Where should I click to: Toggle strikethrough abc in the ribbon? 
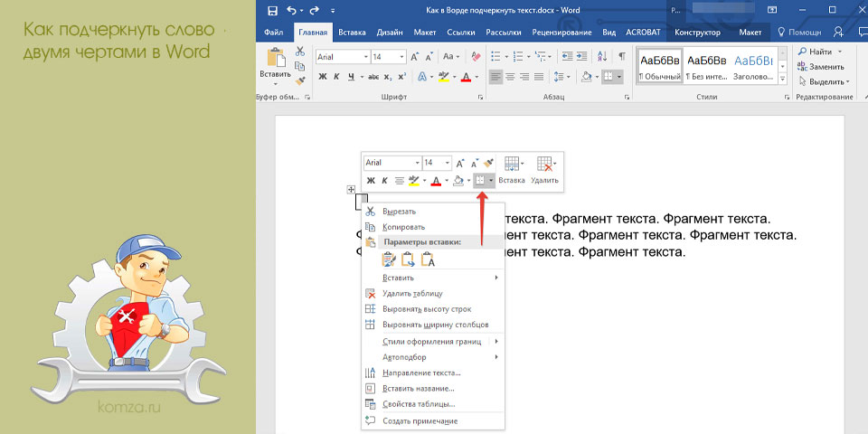click(373, 76)
